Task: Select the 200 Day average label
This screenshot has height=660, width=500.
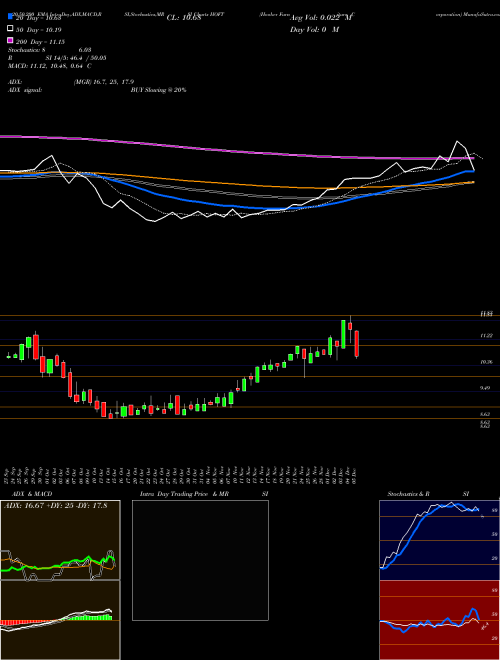Action: click(x=41, y=42)
